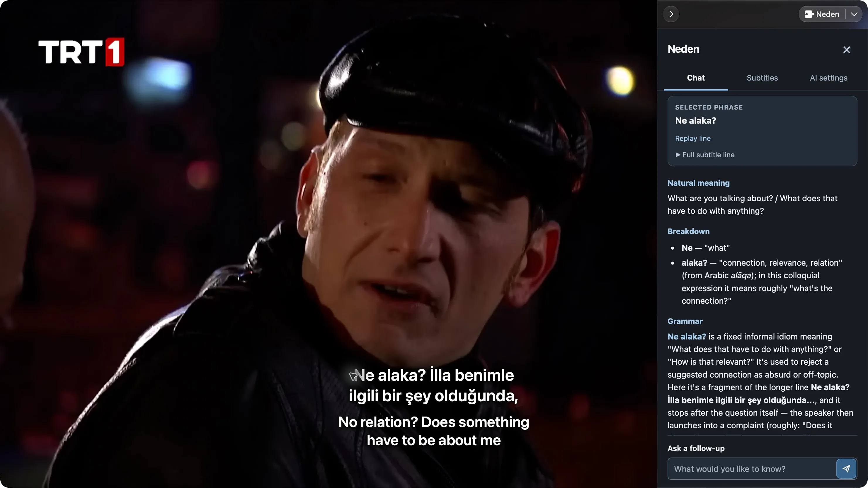Click the 'Ne alaka?' selected phrase text

695,121
